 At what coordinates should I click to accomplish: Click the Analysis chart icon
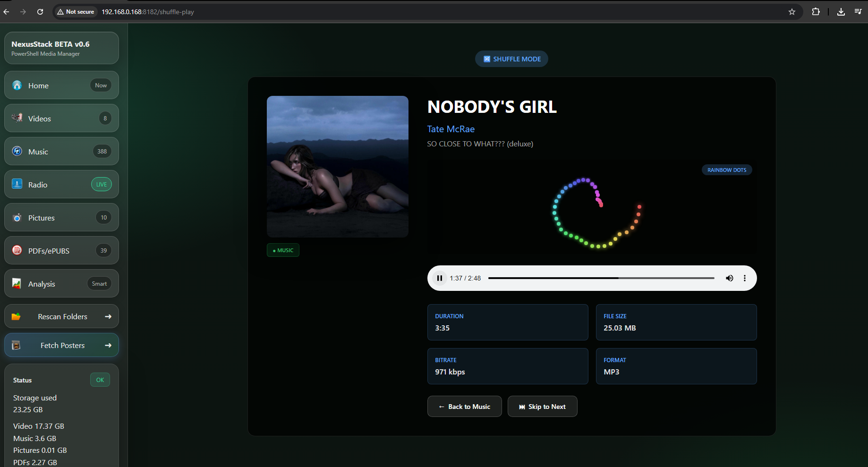point(17,284)
